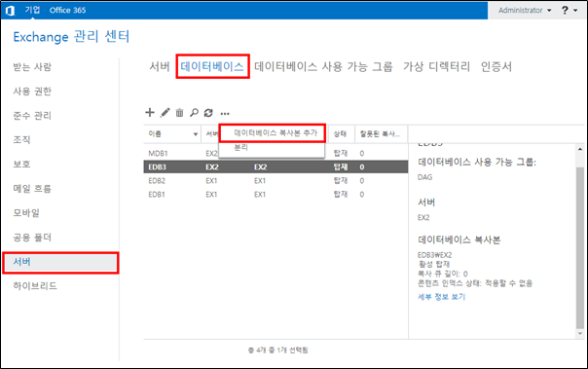Select the EDB2 database row
588x369 pixels.
[x=276, y=181]
